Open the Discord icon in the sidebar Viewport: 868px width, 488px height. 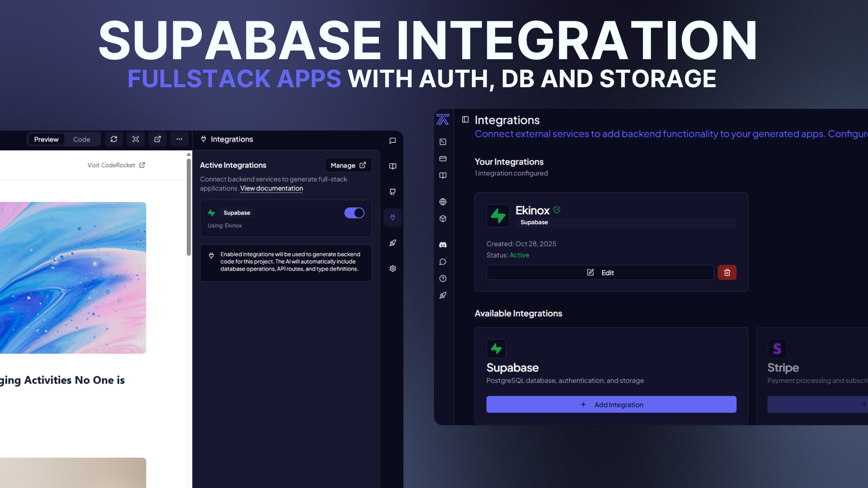(443, 244)
